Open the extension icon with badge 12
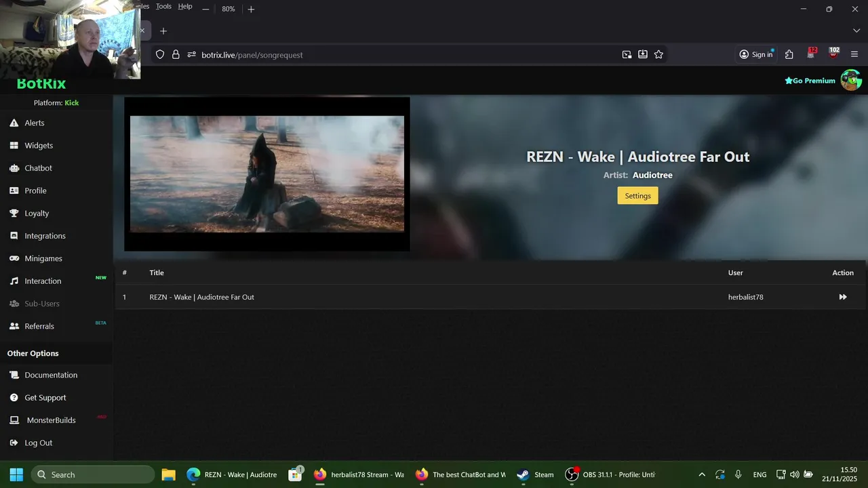This screenshot has width=868, height=488. 811,54
